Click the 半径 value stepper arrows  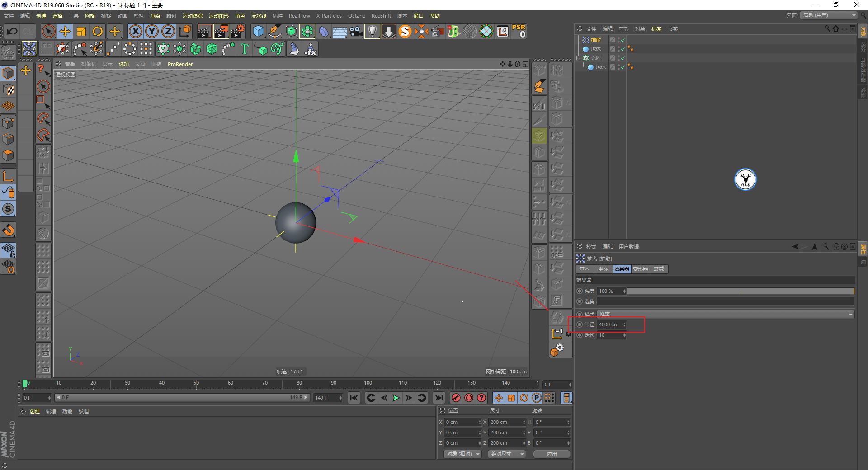click(624, 324)
